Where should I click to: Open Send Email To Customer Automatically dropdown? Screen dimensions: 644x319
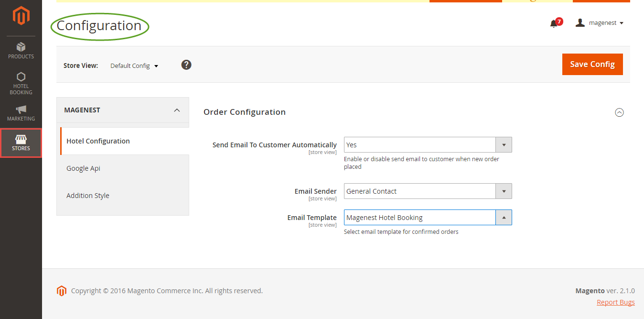pyautogui.click(x=428, y=145)
